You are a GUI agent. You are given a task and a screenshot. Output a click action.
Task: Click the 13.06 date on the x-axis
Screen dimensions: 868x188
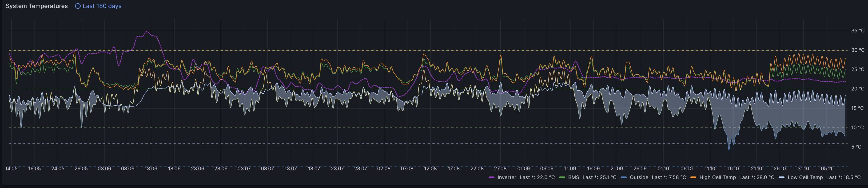(151, 168)
